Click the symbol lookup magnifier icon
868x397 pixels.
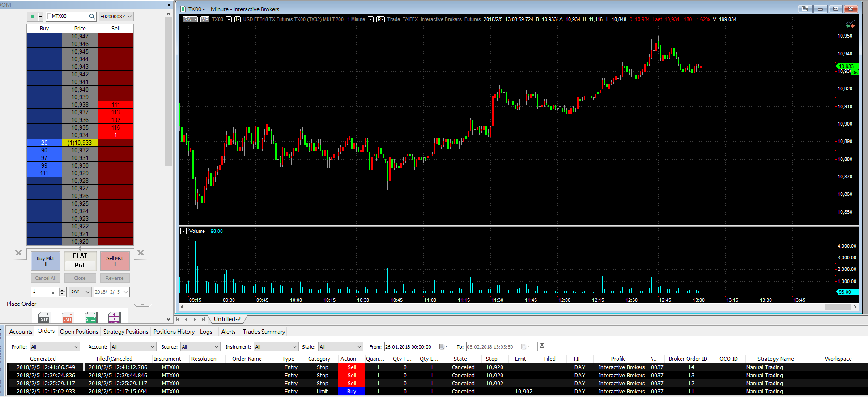(x=92, y=17)
